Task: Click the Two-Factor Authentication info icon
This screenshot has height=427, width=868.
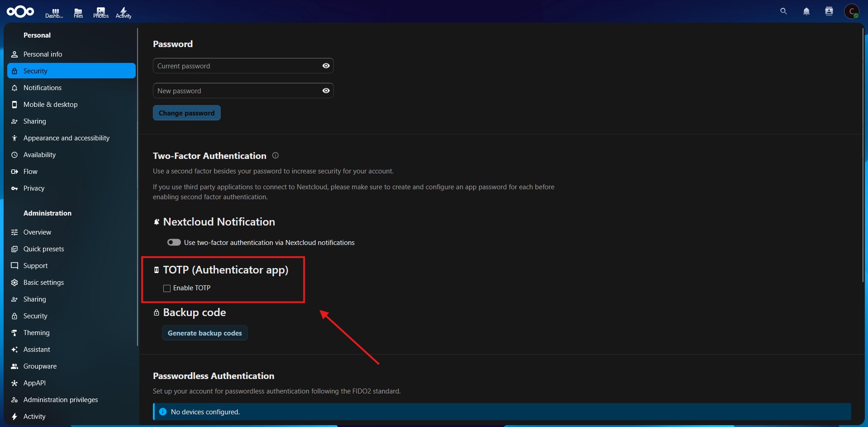Action: pyautogui.click(x=275, y=155)
